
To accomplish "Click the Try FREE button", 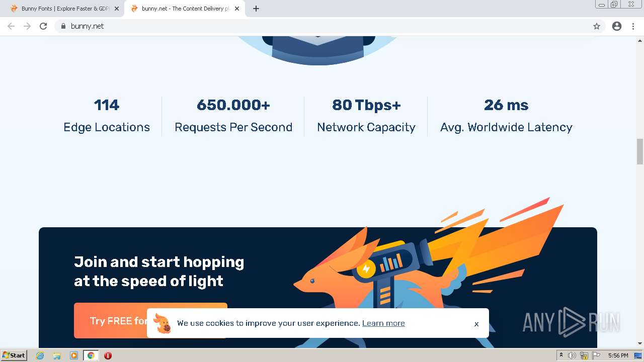I will [x=150, y=320].
